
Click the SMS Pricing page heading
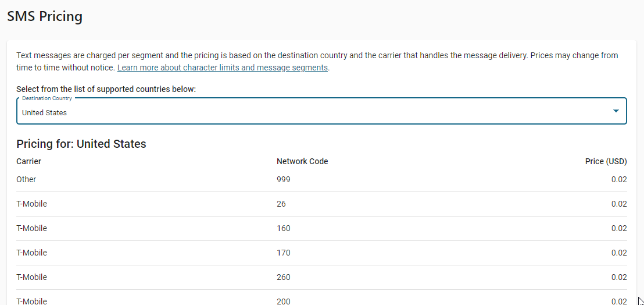(45, 16)
